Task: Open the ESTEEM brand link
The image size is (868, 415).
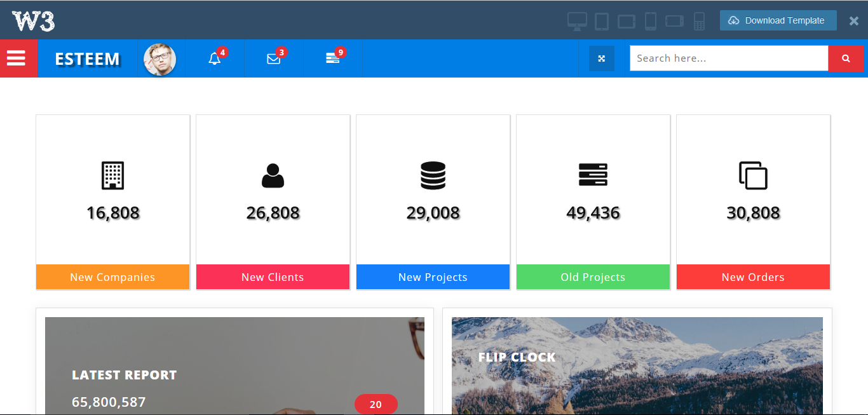Action: pyautogui.click(x=87, y=59)
